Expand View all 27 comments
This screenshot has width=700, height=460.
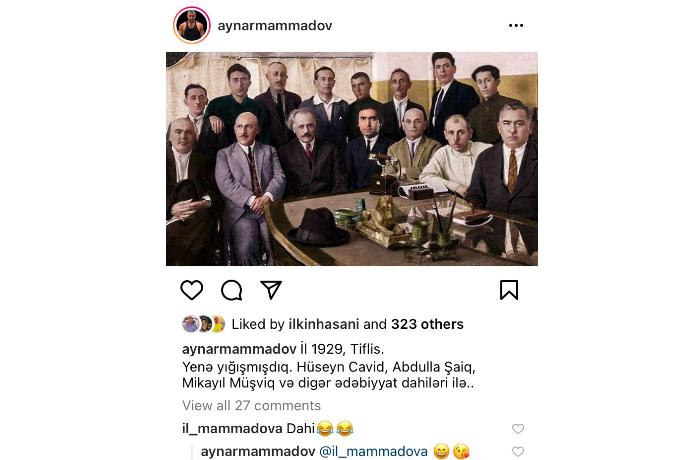pyautogui.click(x=251, y=406)
